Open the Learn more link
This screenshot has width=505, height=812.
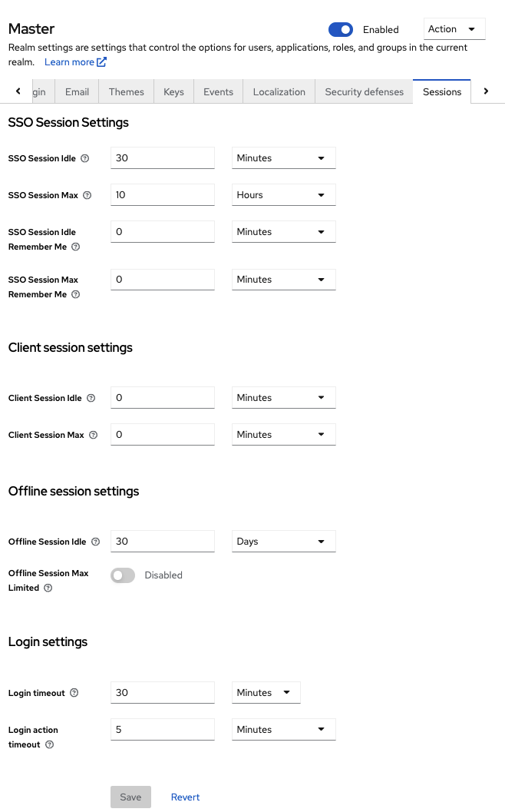coord(75,62)
